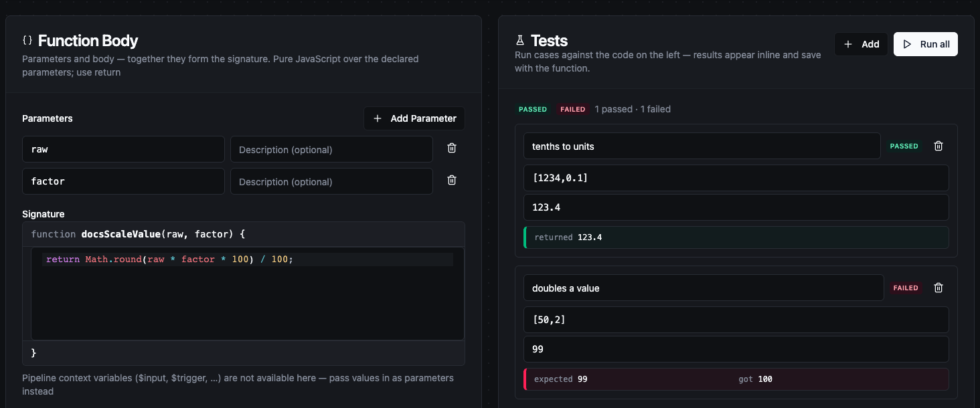The width and height of the screenshot is (980, 408).
Task: Click the Parameters section label
Action: (48, 118)
